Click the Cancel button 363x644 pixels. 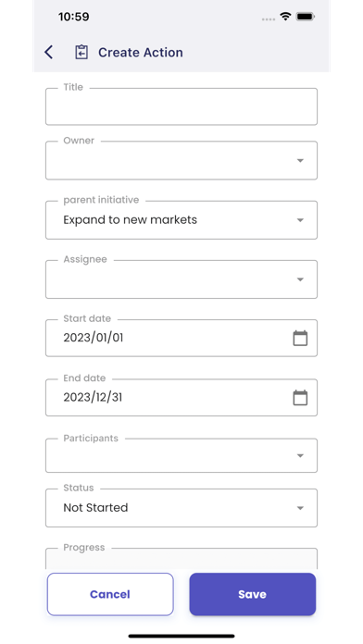110,594
